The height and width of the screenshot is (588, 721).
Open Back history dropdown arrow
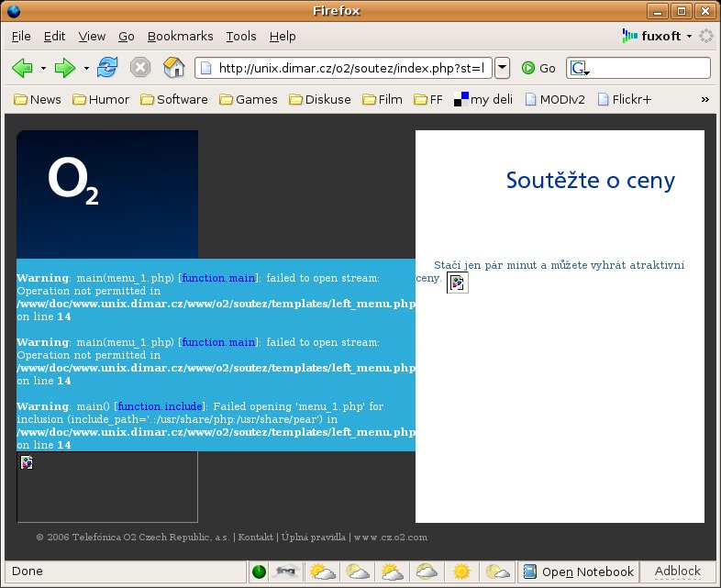(x=43, y=68)
